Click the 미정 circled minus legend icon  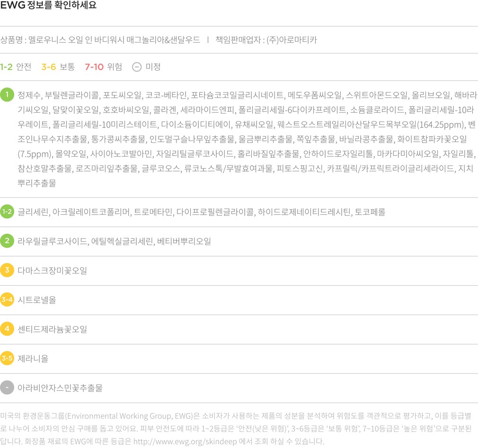pyautogui.click(x=136, y=67)
